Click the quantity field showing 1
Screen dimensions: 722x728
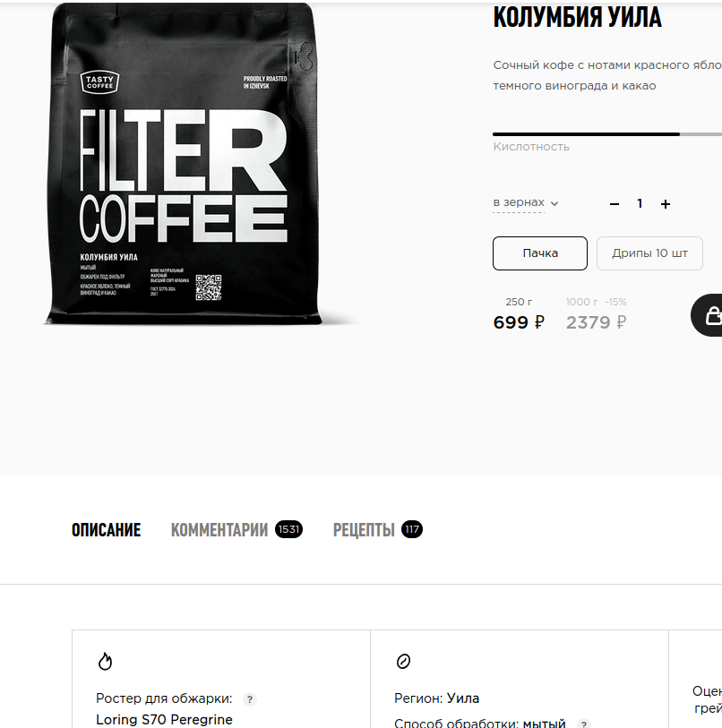(640, 203)
